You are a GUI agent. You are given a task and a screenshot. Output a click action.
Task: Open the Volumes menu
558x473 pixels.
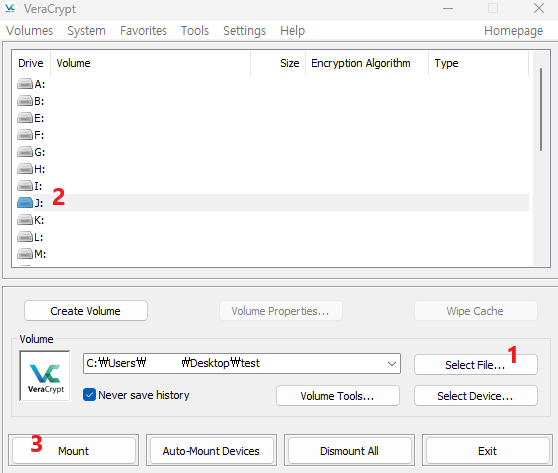(x=30, y=31)
